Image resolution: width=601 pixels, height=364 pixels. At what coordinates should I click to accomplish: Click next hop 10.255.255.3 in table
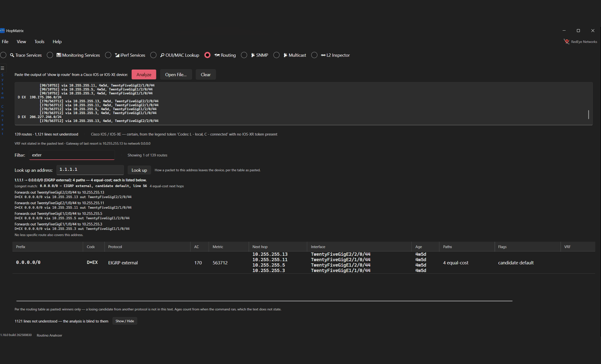(x=269, y=271)
